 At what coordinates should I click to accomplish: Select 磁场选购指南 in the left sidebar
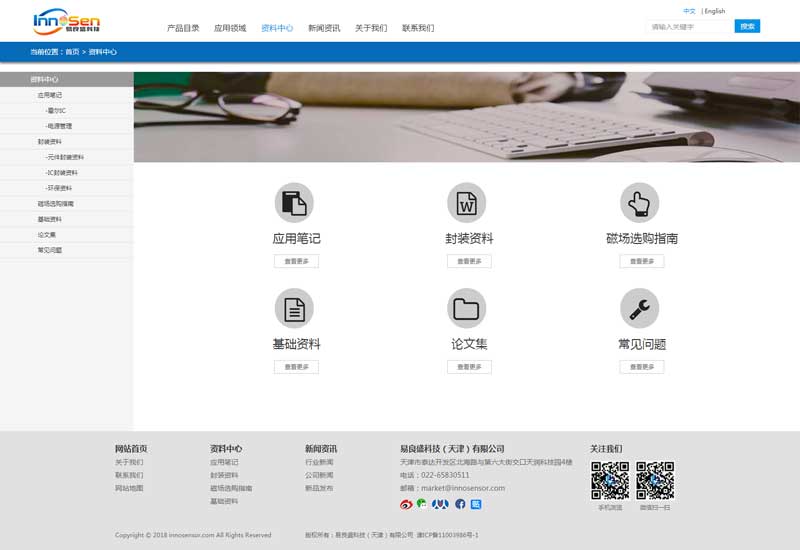pyautogui.click(x=56, y=204)
